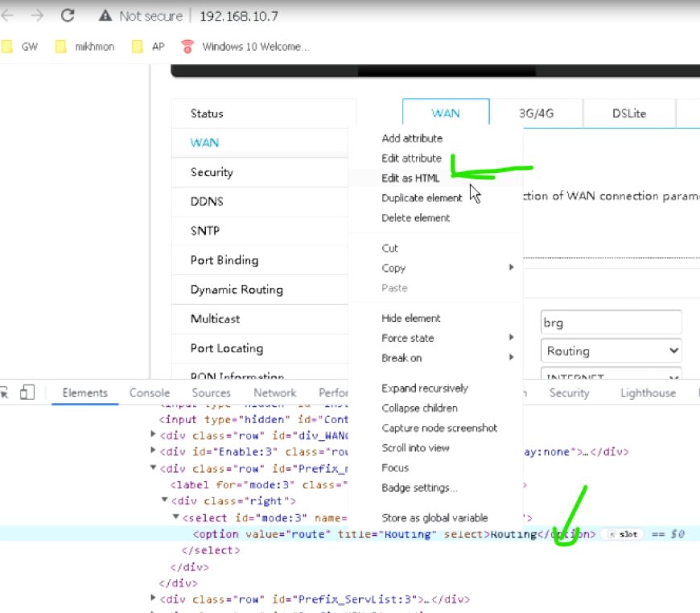The width and height of the screenshot is (700, 613).
Task: Open the AP bookmark folder
Action: tap(149, 47)
